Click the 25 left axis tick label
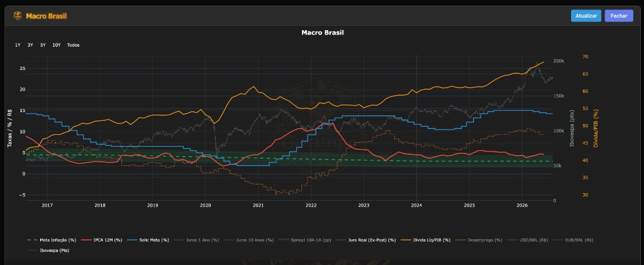Image resolution: width=644 pixels, height=265 pixels. (x=23, y=68)
